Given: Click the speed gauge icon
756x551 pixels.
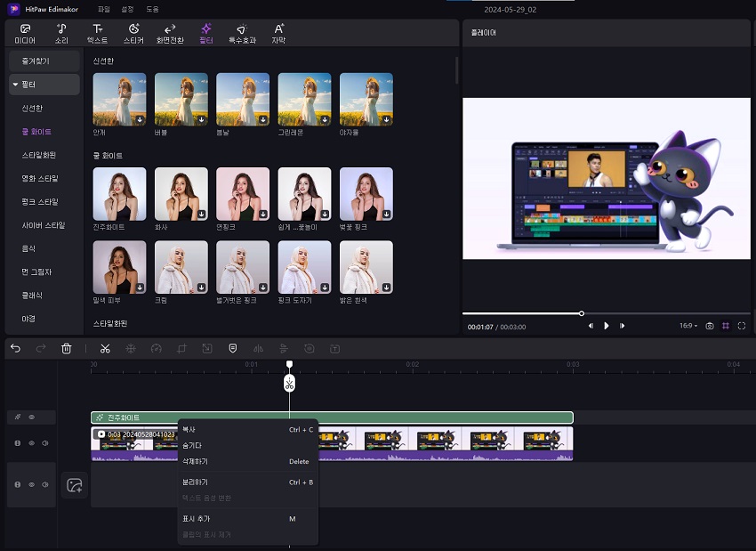Looking at the screenshot, I should [x=157, y=348].
